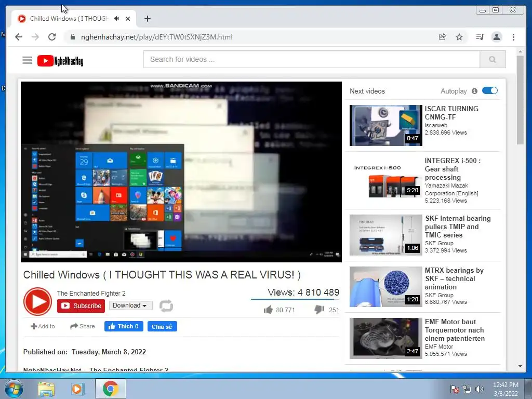Click the iscarweb channel name
The height and width of the screenshot is (399, 532).
point(436,125)
